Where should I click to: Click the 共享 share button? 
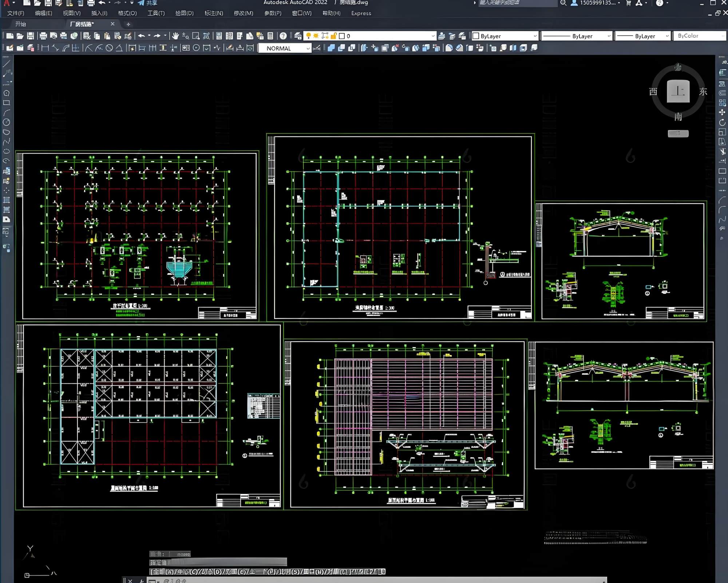click(x=148, y=3)
